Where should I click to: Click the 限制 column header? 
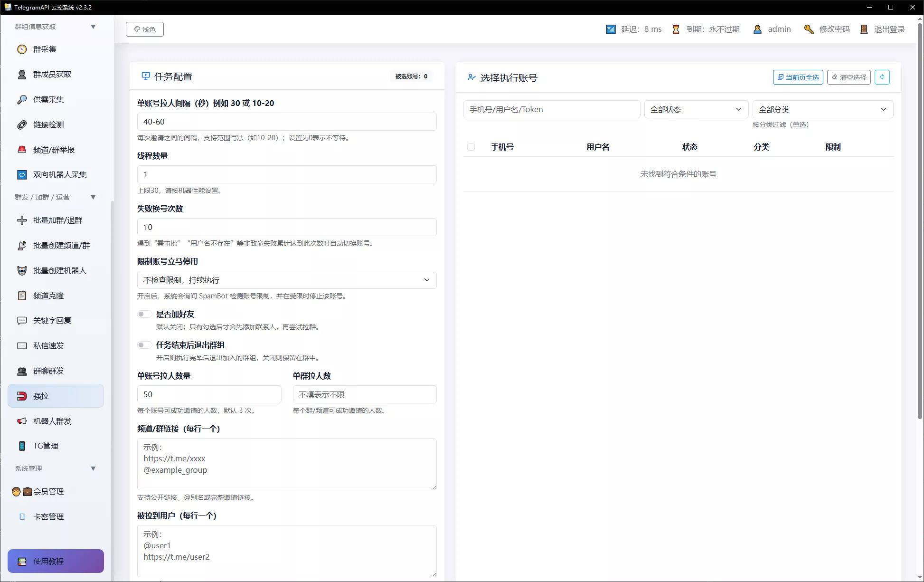833,147
